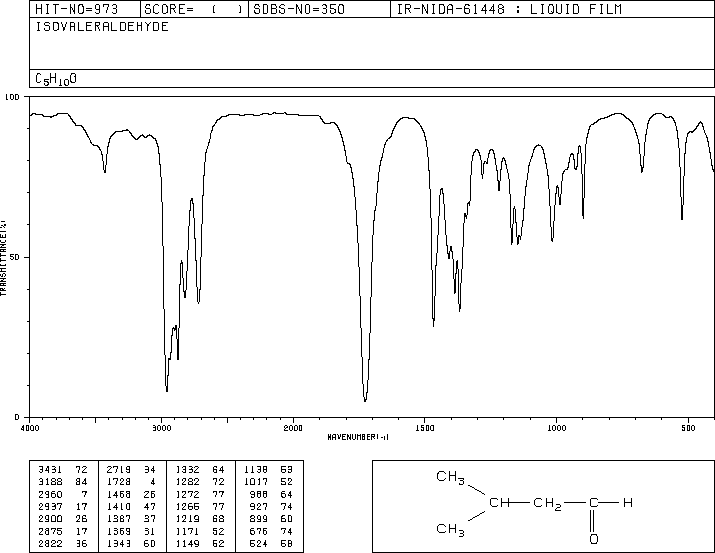Click the SCORE= ( ) header field

194,9
